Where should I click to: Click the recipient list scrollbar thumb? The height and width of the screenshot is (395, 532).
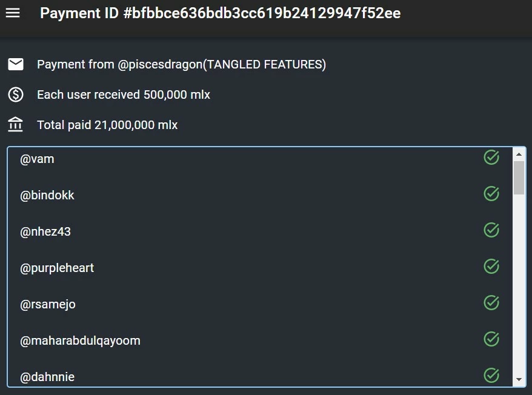click(519, 178)
